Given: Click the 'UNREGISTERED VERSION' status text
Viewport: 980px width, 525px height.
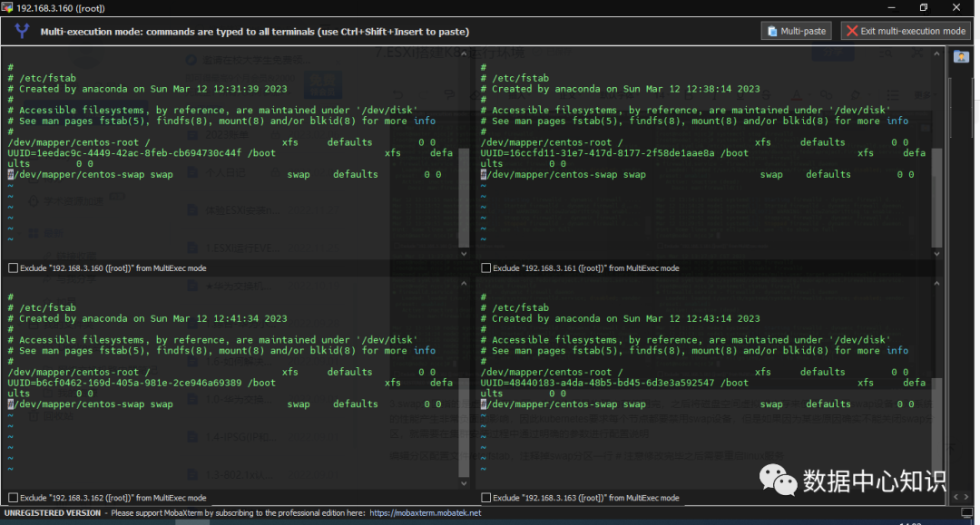Looking at the screenshot, I should click(x=53, y=512).
